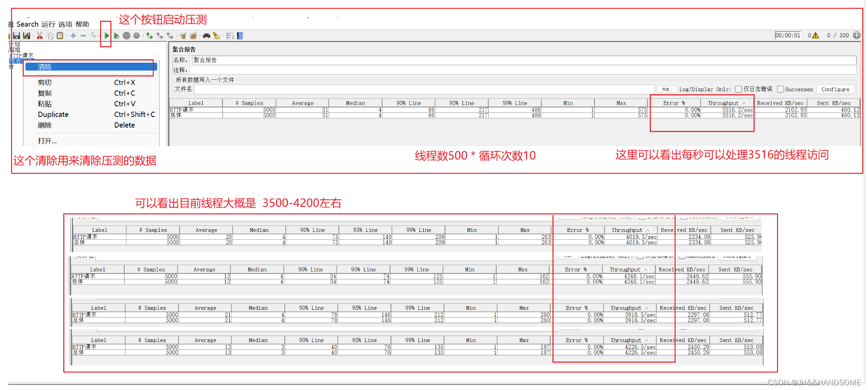Click the blue plus Expand All icon
The width and height of the screenshot is (868, 390).
[73, 35]
